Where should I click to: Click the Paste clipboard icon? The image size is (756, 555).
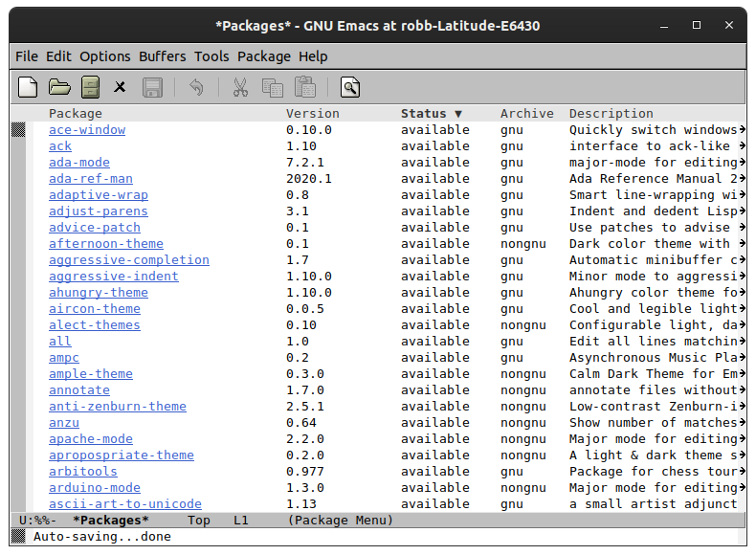point(304,87)
